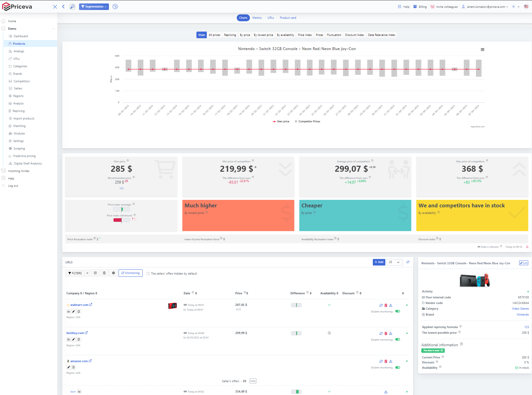Toggle Competitor Prices series in chart legend
Screen dimensions: 532x395
(x=307, y=121)
